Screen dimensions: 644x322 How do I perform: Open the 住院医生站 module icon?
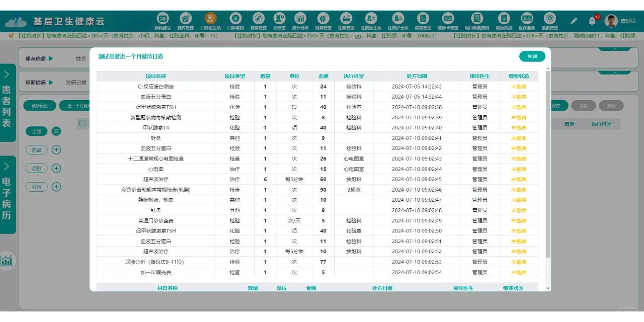pos(371,18)
